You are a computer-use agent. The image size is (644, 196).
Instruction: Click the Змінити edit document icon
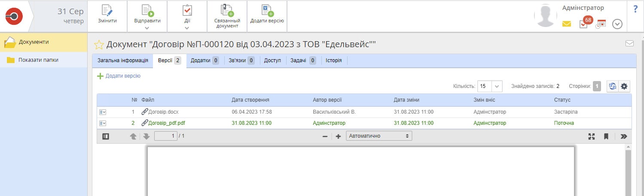point(107,11)
